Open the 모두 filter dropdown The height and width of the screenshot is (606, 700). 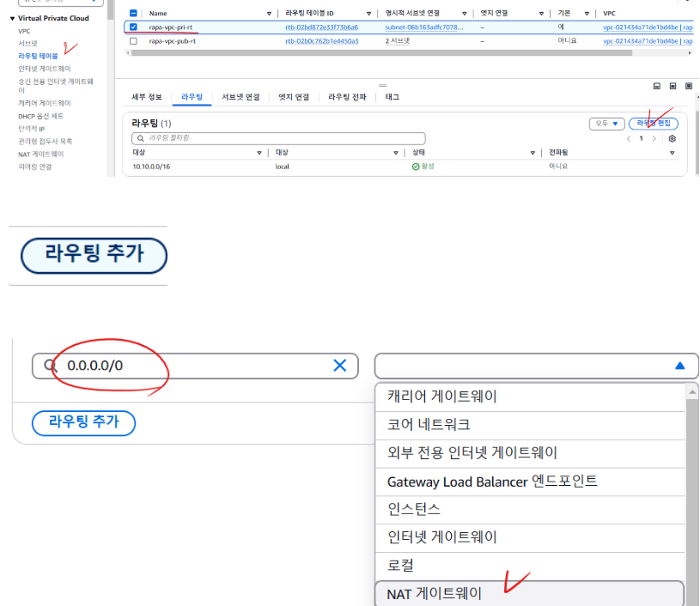(606, 124)
